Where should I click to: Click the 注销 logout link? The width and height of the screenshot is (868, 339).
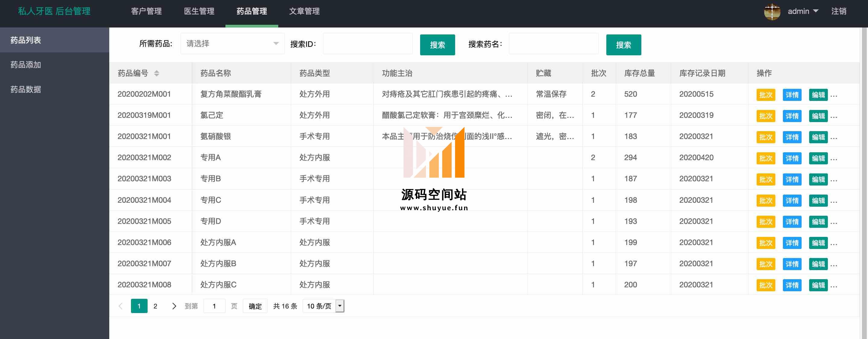(839, 11)
